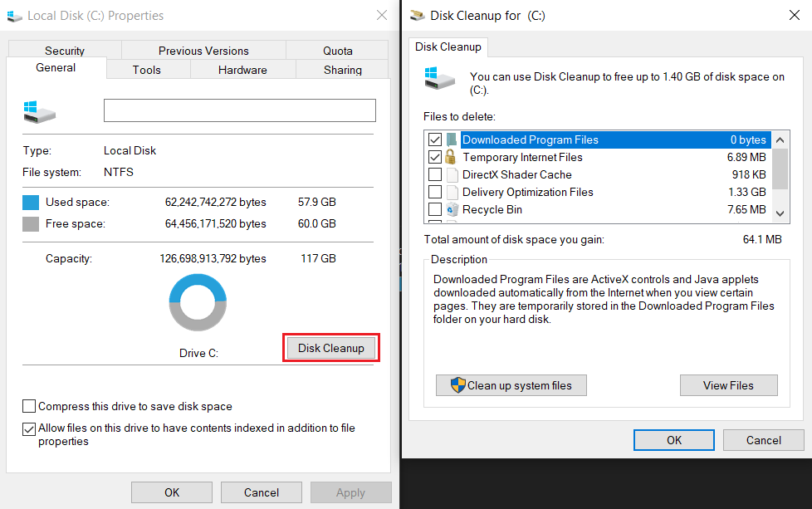
Task: Click the View Files button
Action: point(728,384)
